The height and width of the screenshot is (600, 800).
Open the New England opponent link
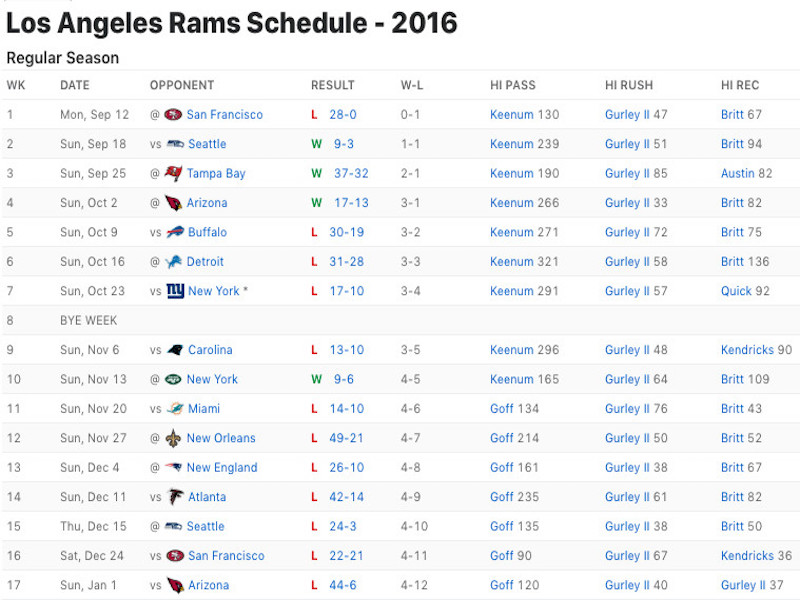(222, 467)
